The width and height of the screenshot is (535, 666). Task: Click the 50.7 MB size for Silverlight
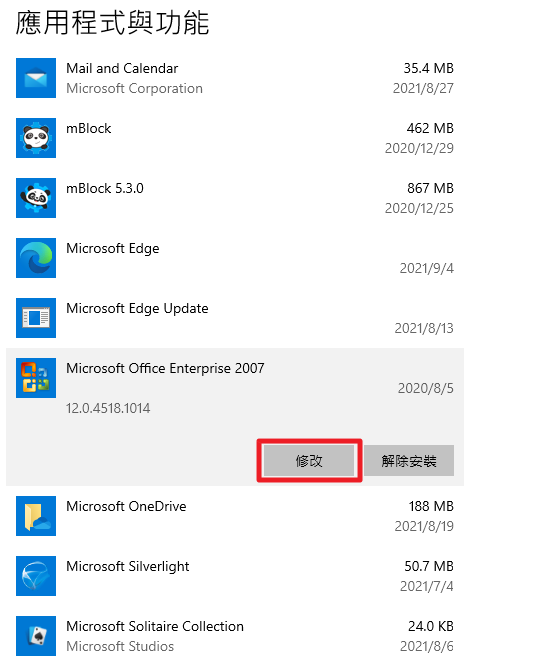[429, 566]
